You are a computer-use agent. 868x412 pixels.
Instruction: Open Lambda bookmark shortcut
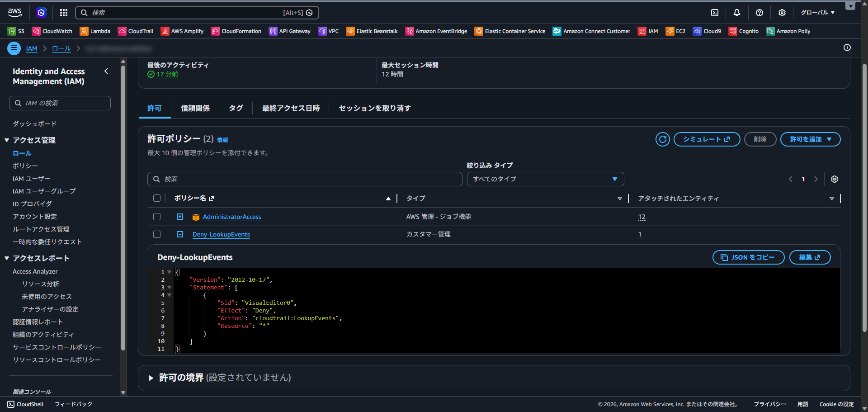click(x=95, y=31)
